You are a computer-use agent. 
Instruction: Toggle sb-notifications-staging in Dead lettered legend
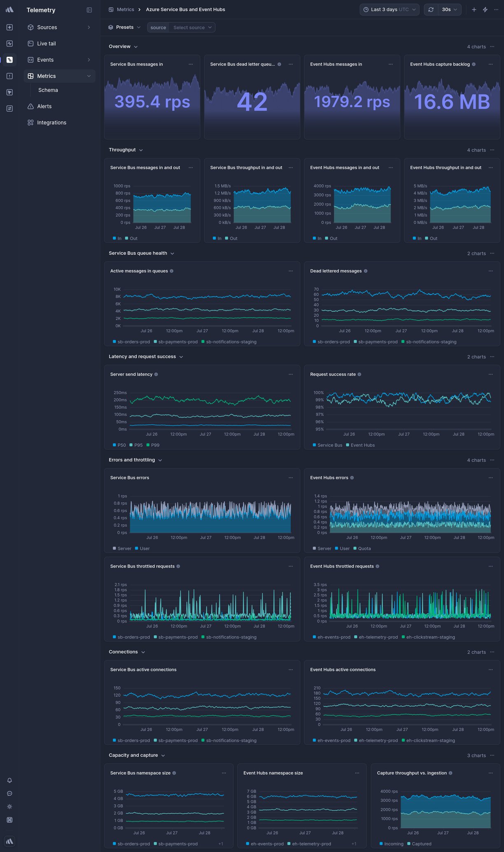[429, 342]
